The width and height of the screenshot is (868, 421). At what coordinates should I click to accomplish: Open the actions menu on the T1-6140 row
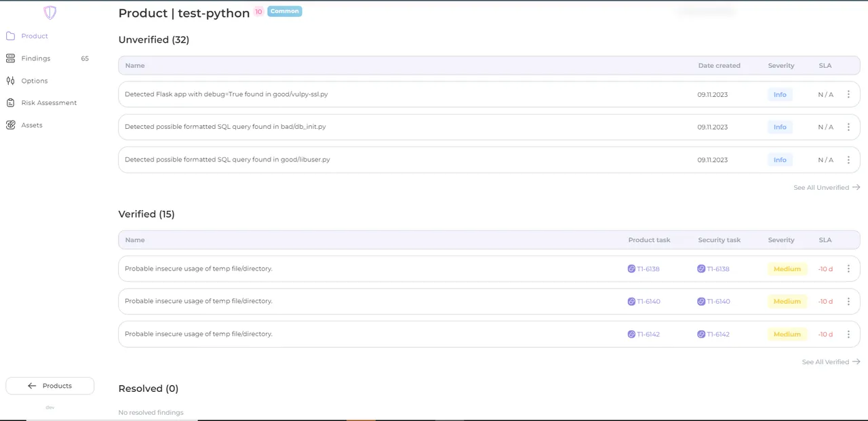[x=848, y=301]
